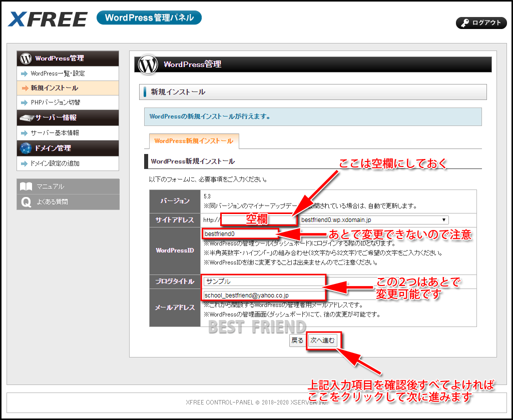Open the よくある質問 link
This screenshot has width=513, height=420.
tap(68, 202)
